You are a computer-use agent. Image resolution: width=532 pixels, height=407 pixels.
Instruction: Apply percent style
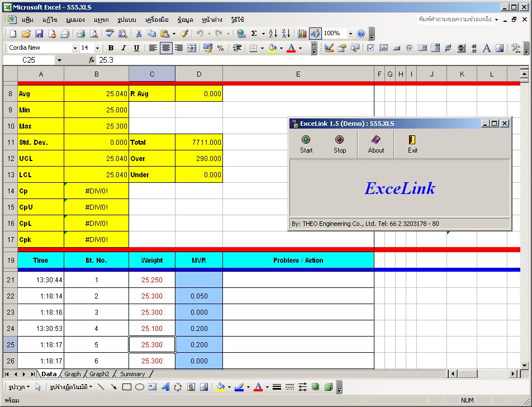(221, 48)
